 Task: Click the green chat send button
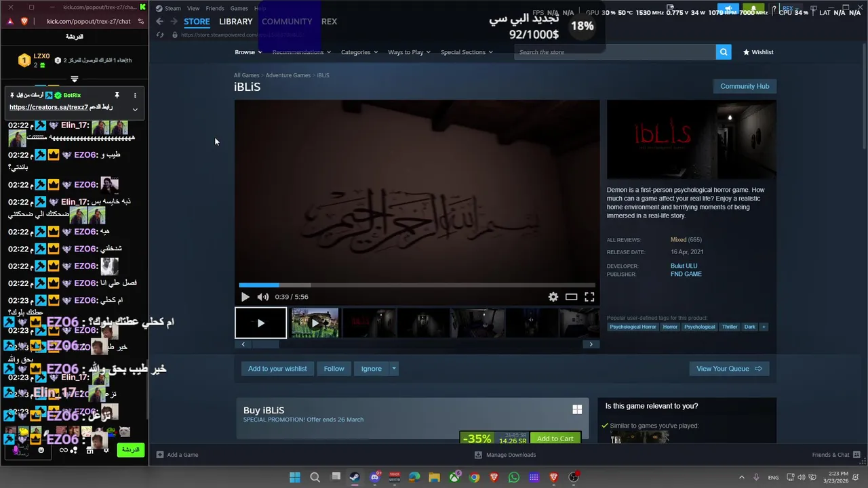(x=130, y=449)
